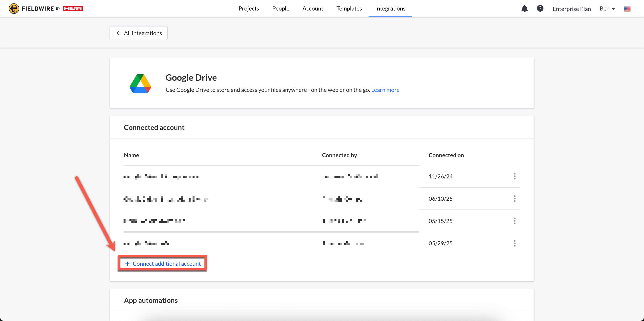Viewport: 644px width, 321px height.
Task: Click the Integrations tab
Action: (390, 9)
